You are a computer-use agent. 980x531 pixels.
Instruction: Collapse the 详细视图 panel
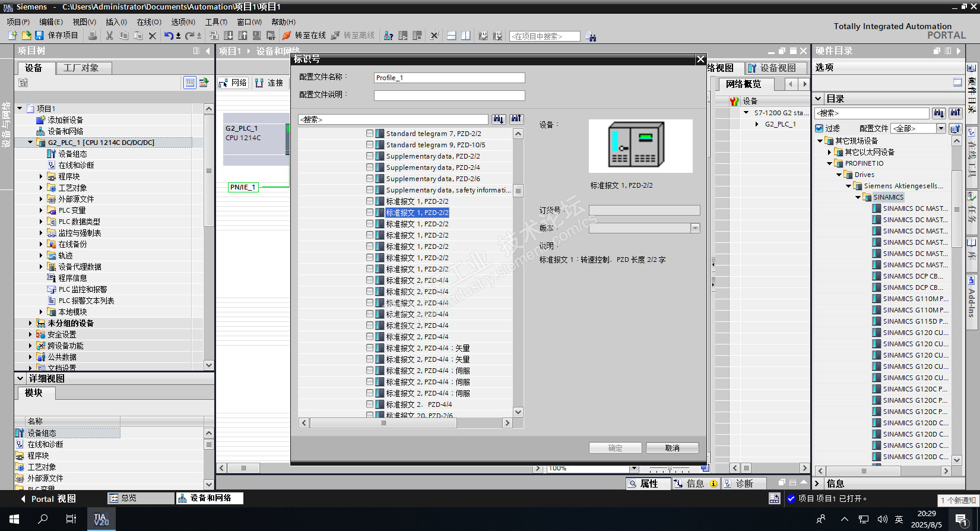point(20,378)
